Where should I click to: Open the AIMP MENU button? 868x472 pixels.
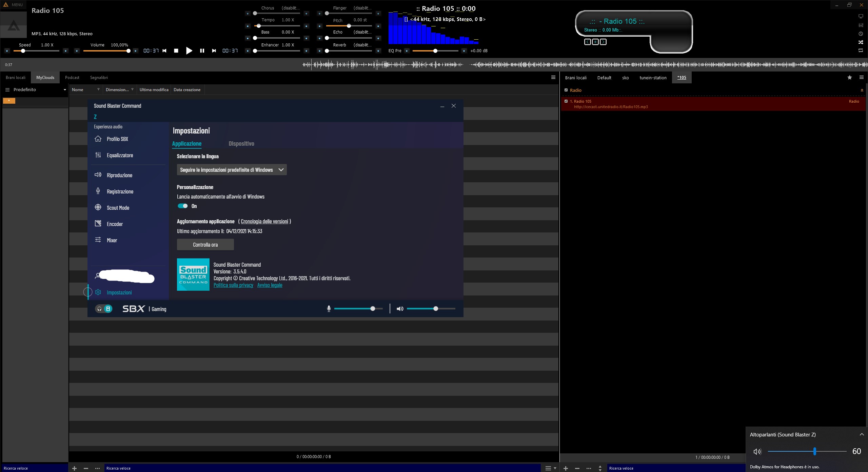click(13, 5)
